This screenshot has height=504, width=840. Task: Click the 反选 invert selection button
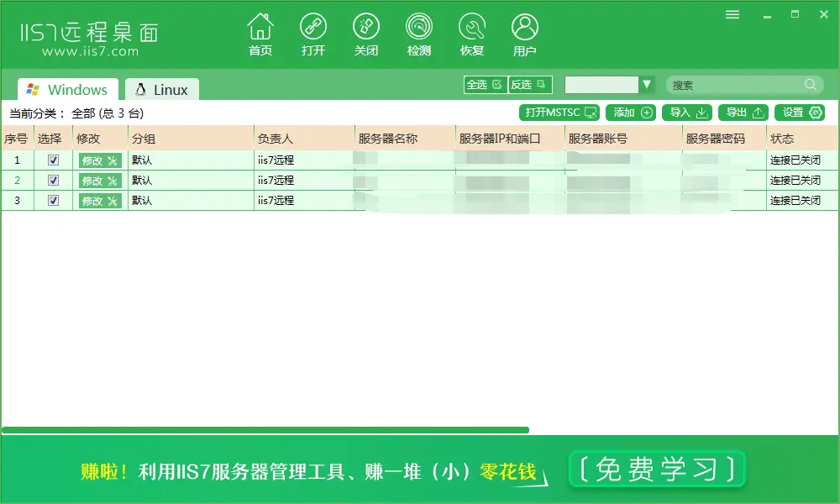[529, 85]
